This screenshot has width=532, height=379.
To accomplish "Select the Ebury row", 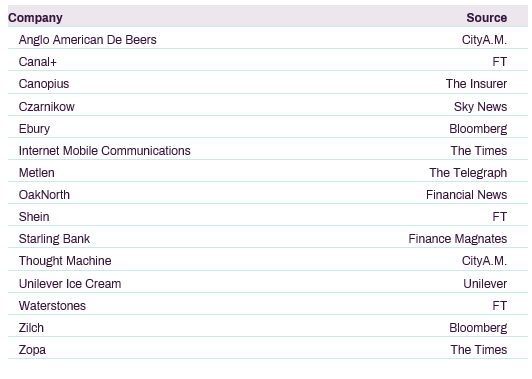I will 268,127.
